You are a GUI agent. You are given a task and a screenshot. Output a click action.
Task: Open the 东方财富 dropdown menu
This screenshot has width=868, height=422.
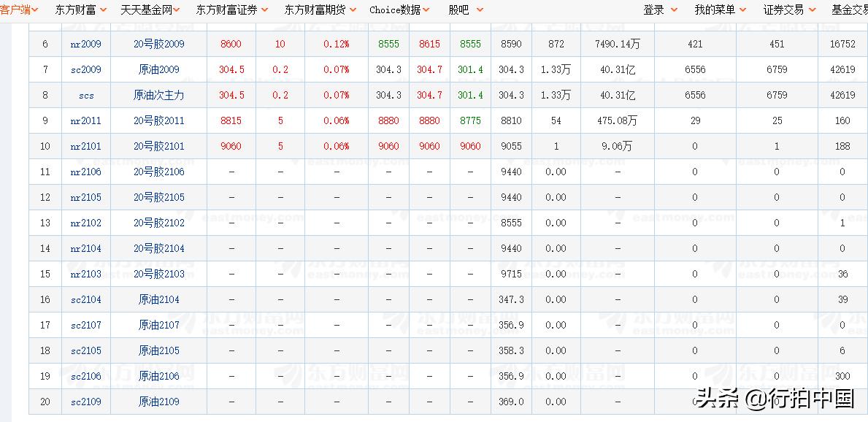click(81, 9)
